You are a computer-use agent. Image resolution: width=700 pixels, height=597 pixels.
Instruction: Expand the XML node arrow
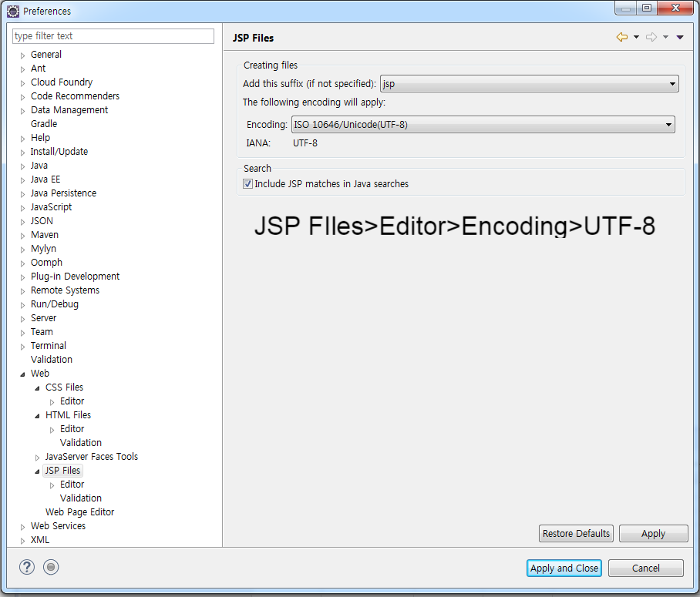[x=22, y=540]
